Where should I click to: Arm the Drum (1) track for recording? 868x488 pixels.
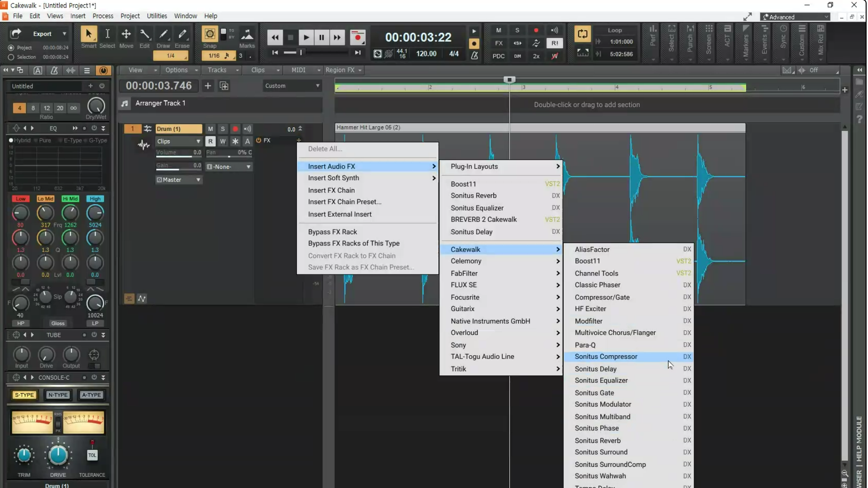235,129
